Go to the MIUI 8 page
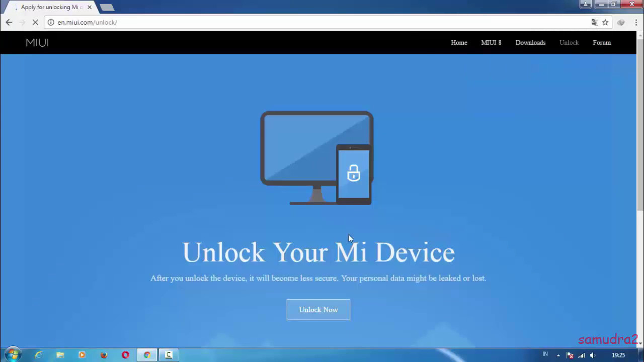The image size is (644, 362). pyautogui.click(x=491, y=43)
